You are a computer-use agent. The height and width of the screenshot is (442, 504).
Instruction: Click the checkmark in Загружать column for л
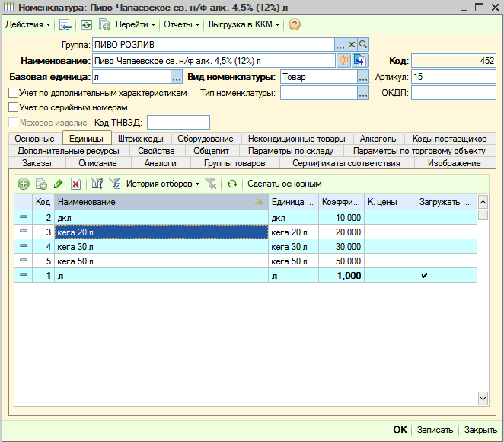[x=424, y=275]
